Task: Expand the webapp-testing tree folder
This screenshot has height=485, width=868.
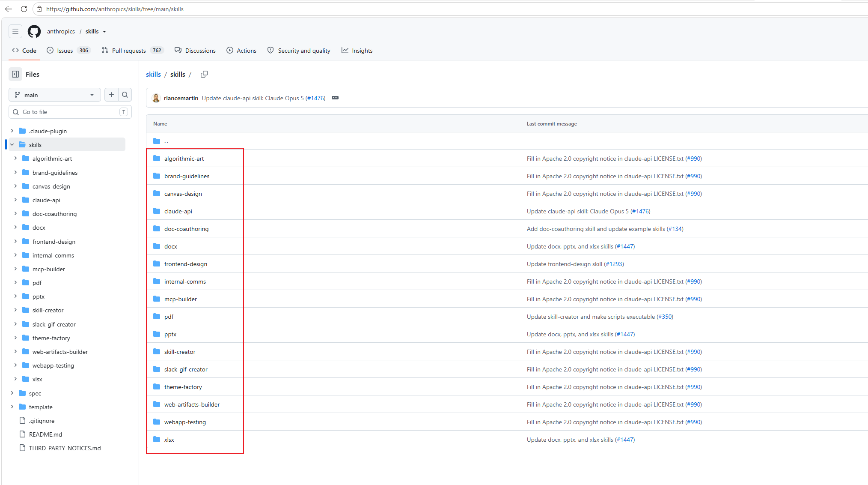Action: click(x=15, y=365)
